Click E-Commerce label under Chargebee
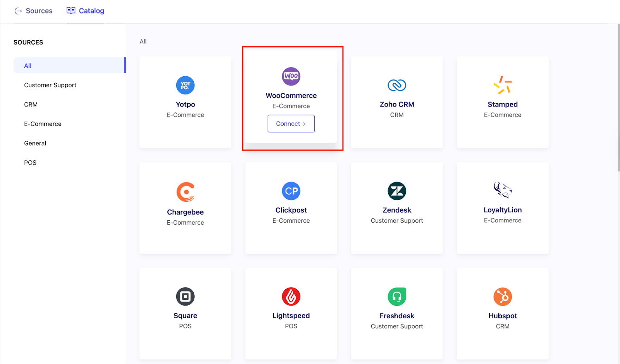This screenshot has width=620, height=364. [185, 223]
